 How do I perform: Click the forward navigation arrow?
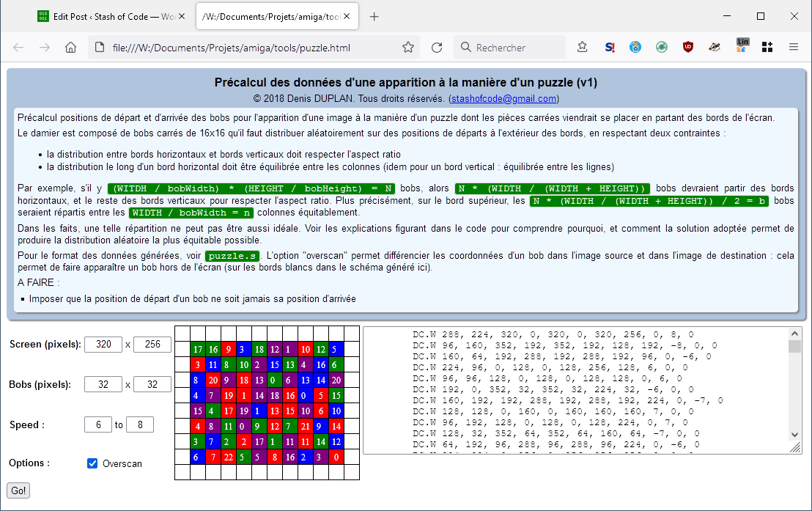pyautogui.click(x=45, y=48)
